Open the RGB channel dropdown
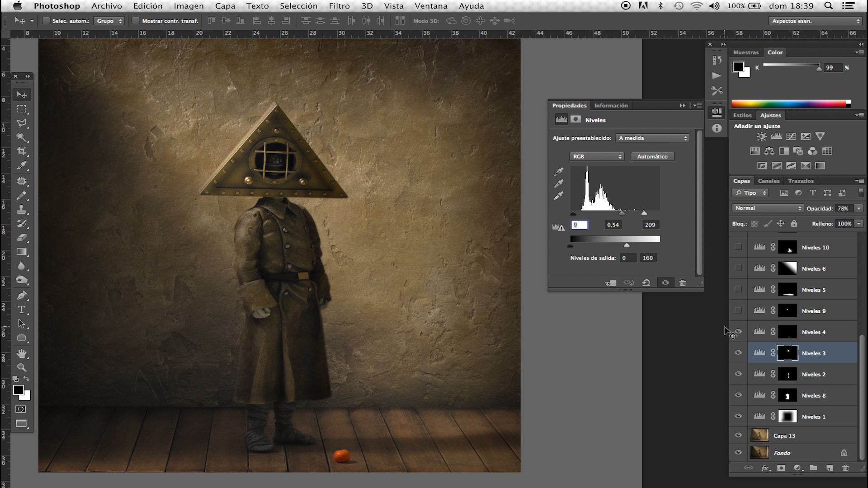The image size is (868, 488). click(597, 156)
